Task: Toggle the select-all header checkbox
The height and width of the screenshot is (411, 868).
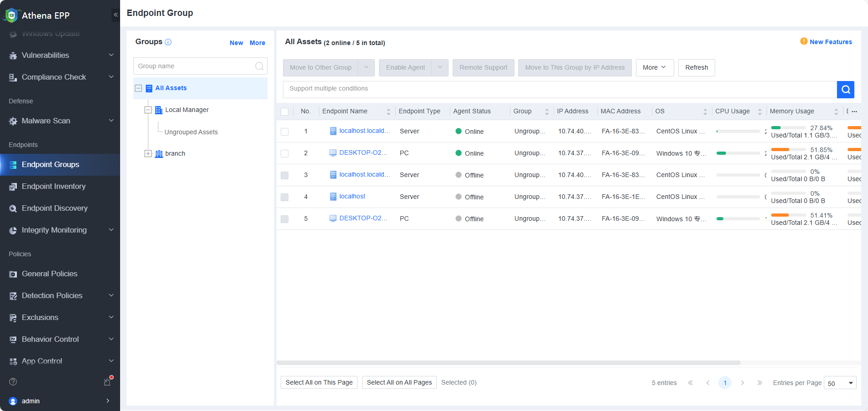Action: click(x=285, y=112)
